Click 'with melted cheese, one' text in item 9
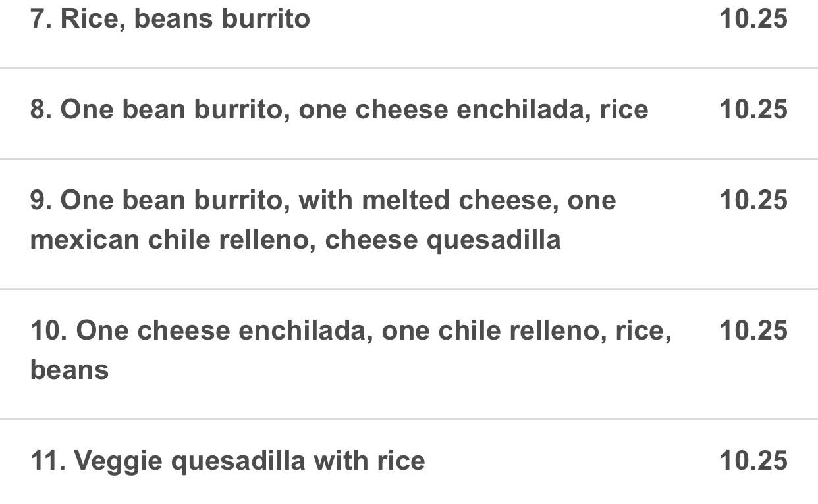The width and height of the screenshot is (818, 504). click(457, 201)
